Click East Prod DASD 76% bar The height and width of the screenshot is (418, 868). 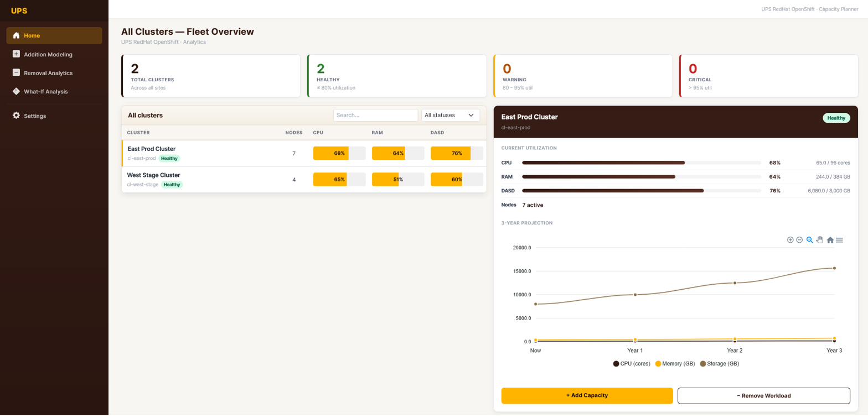[x=457, y=153]
